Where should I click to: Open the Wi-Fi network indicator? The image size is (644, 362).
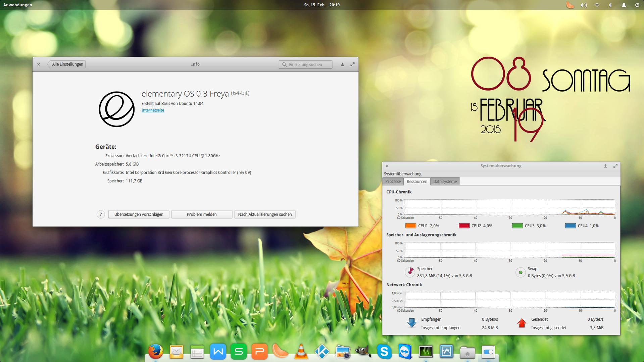coord(597,5)
